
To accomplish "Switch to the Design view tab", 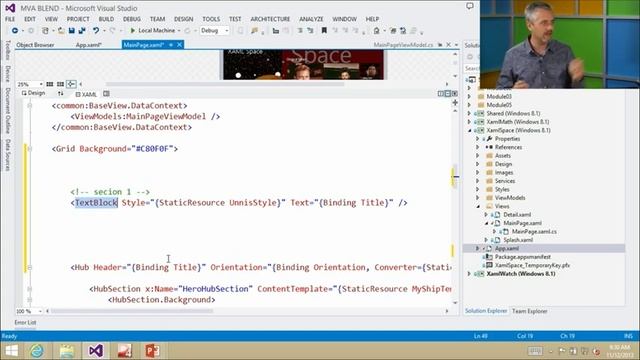I will (x=33, y=93).
